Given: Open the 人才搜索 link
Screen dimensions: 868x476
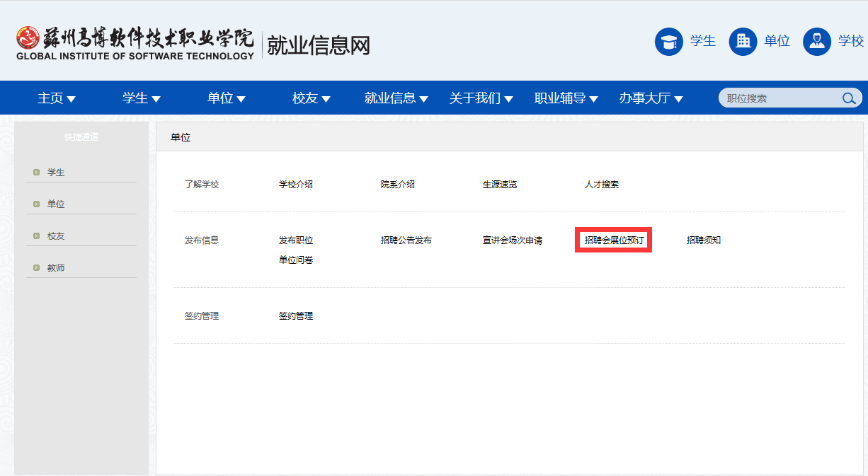Looking at the screenshot, I should coord(602,185).
